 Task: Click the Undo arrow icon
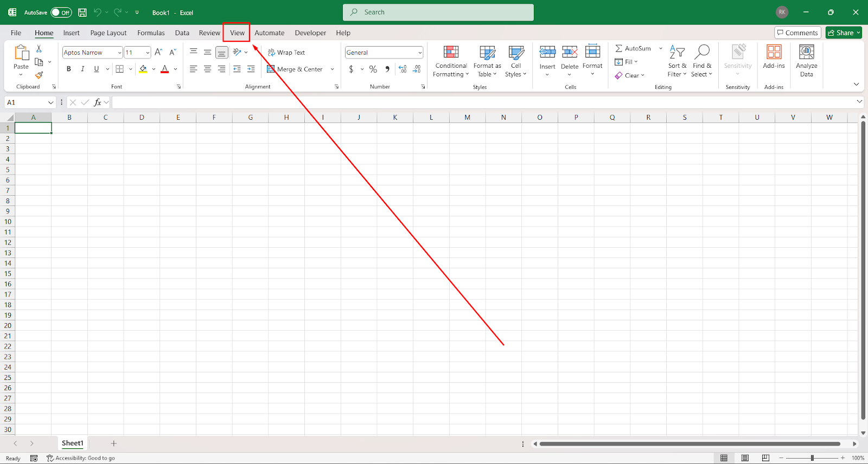coord(97,12)
